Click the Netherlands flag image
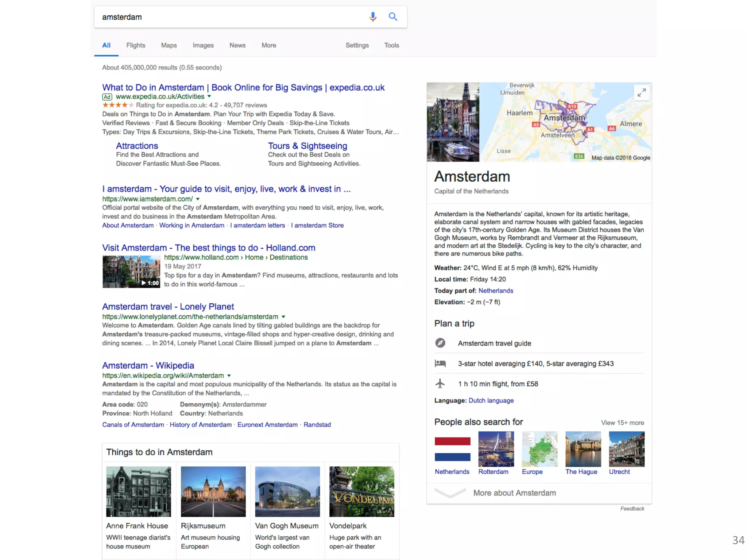The width and height of the screenshot is (747, 560). coord(452,449)
